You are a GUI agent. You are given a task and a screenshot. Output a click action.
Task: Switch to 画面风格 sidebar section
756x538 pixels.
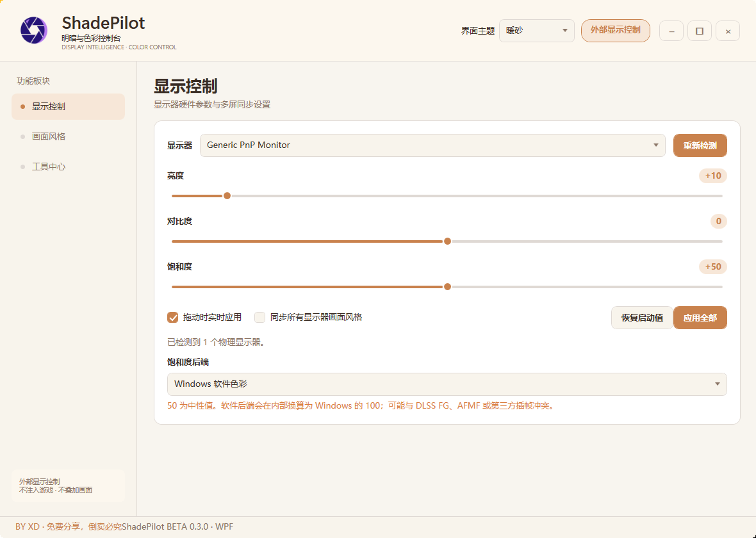click(68, 136)
